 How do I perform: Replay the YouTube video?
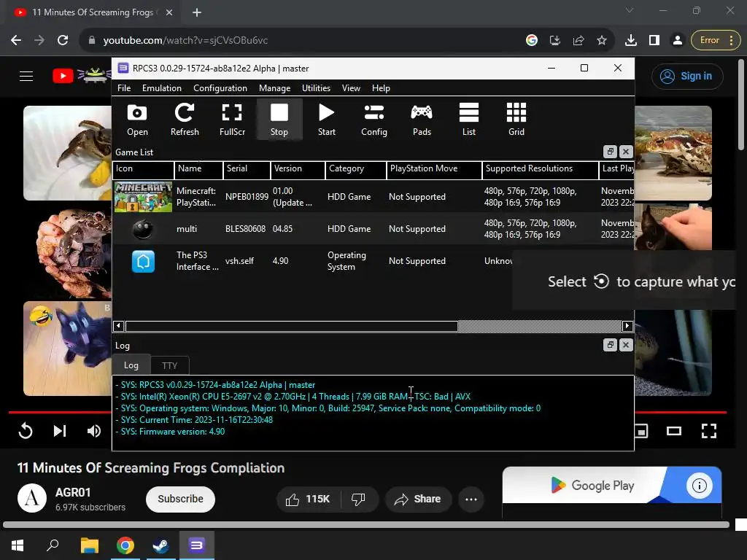pos(26,431)
